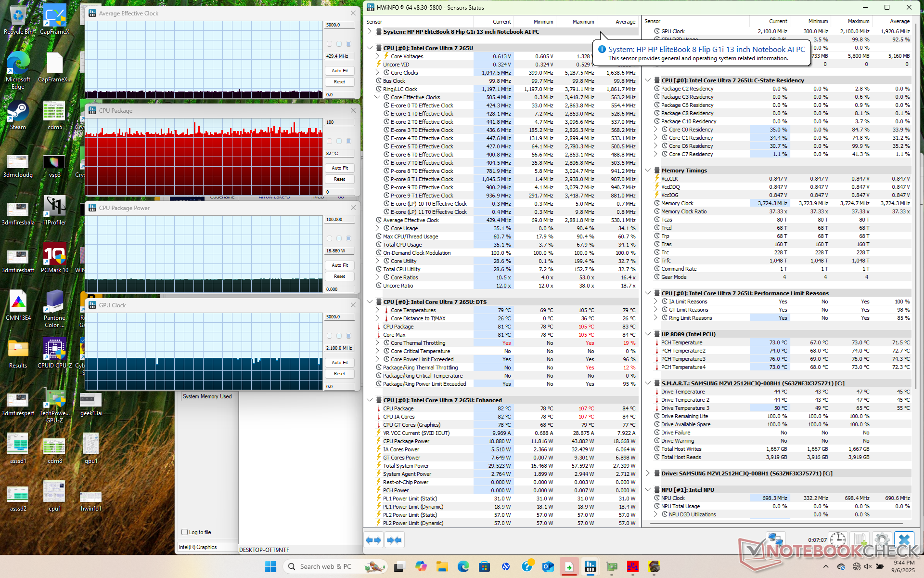The width and height of the screenshot is (924, 578).
Task: Pick middle color swatch in CPU Package graph
Action: (339, 141)
